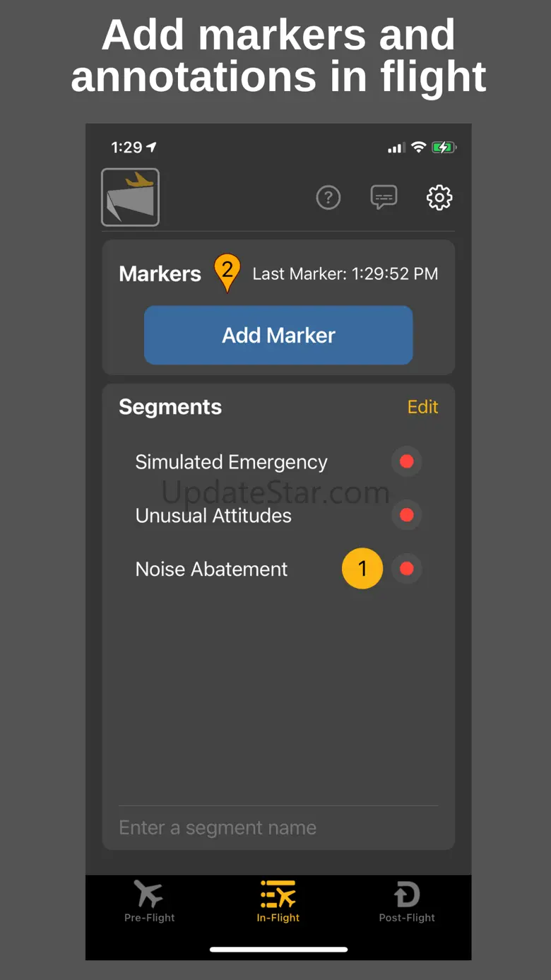Image resolution: width=551 pixels, height=980 pixels.
Task: Click the Edit segments link
Action: 422,407
